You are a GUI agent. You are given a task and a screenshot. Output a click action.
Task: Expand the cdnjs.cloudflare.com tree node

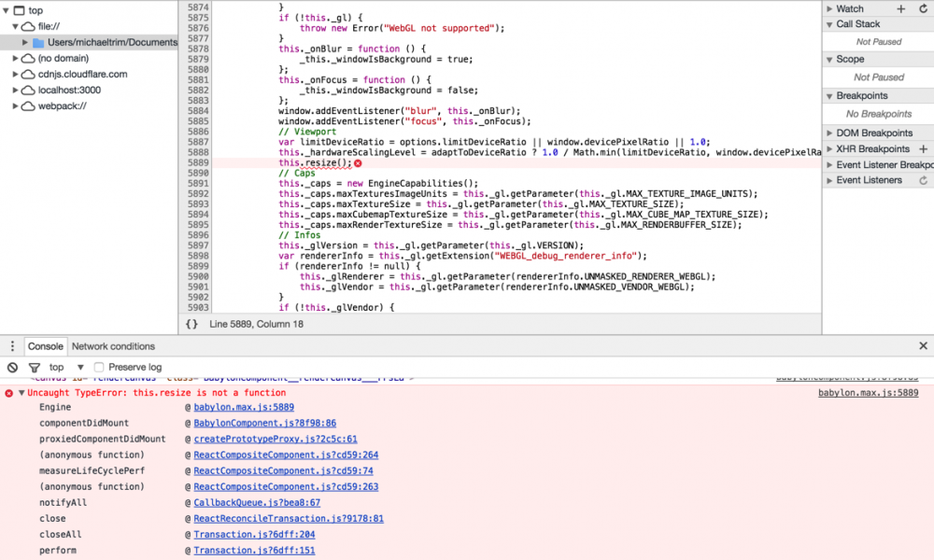(16, 74)
